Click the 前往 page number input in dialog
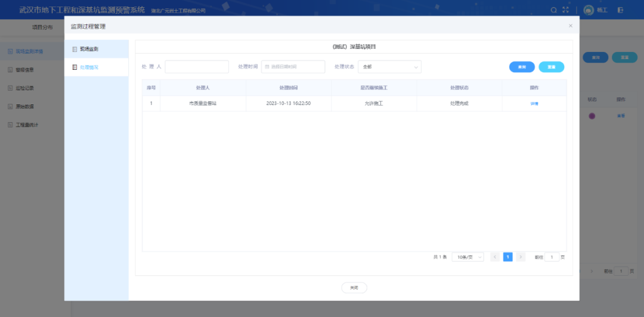Screen dimensions: 644x317 click(x=552, y=257)
